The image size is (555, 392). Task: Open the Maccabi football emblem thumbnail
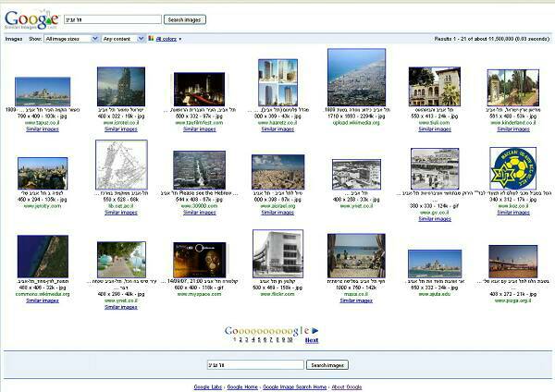click(x=512, y=168)
